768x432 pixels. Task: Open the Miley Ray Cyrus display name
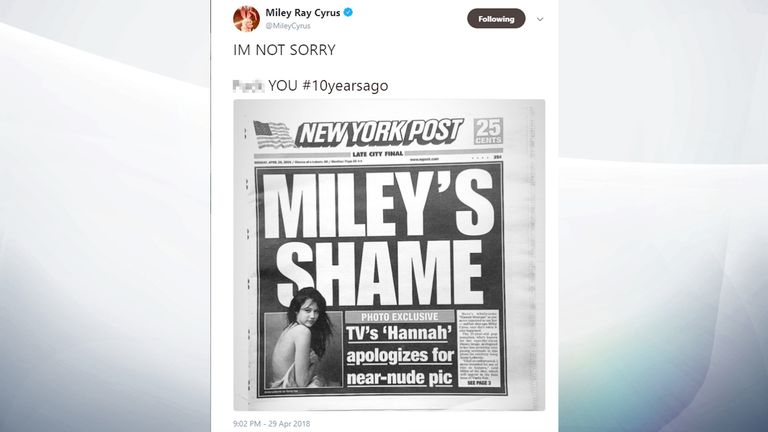(x=303, y=13)
